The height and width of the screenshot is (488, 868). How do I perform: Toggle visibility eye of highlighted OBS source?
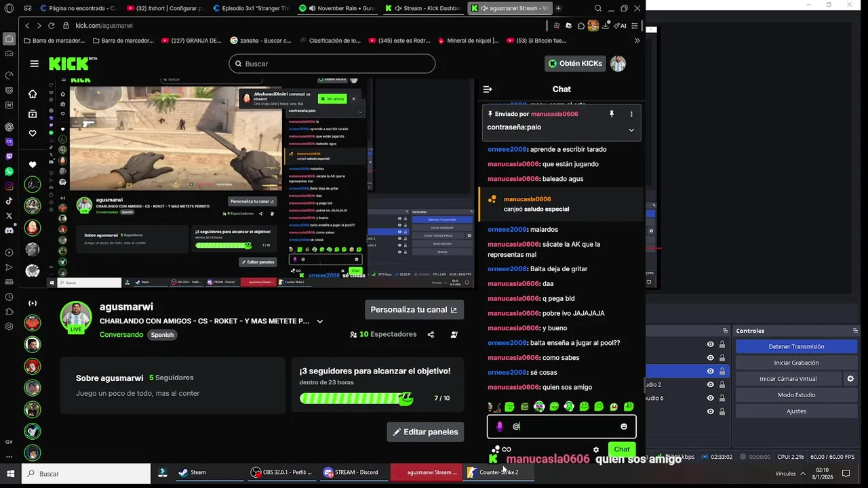coord(711,371)
